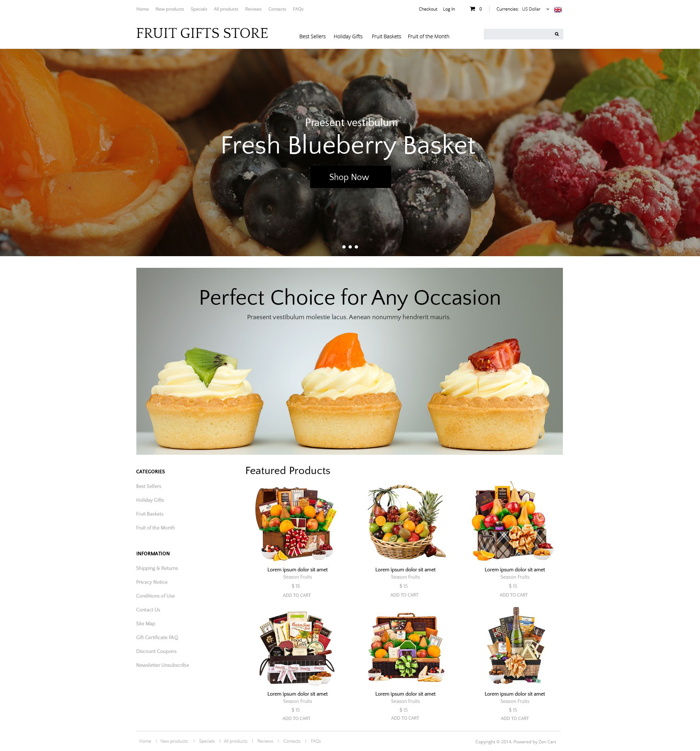Image resolution: width=700 pixels, height=751 pixels.
Task: Expand the Holiday Gifts category
Action: click(x=150, y=500)
